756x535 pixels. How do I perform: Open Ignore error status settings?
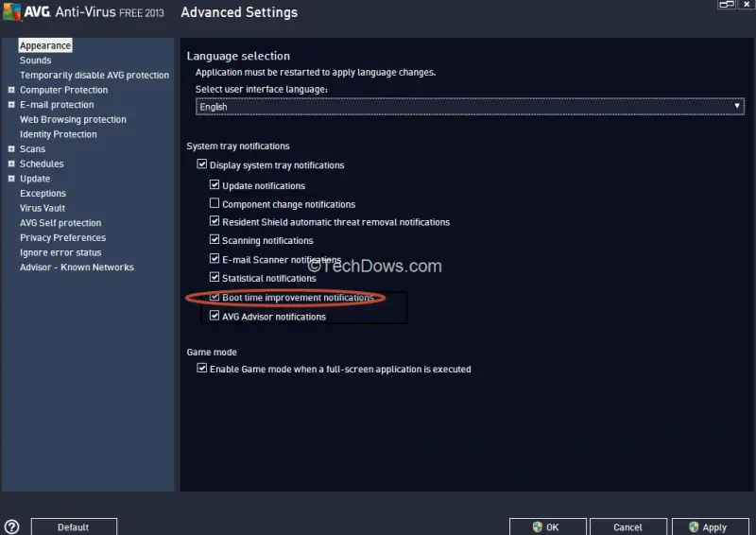[60, 252]
